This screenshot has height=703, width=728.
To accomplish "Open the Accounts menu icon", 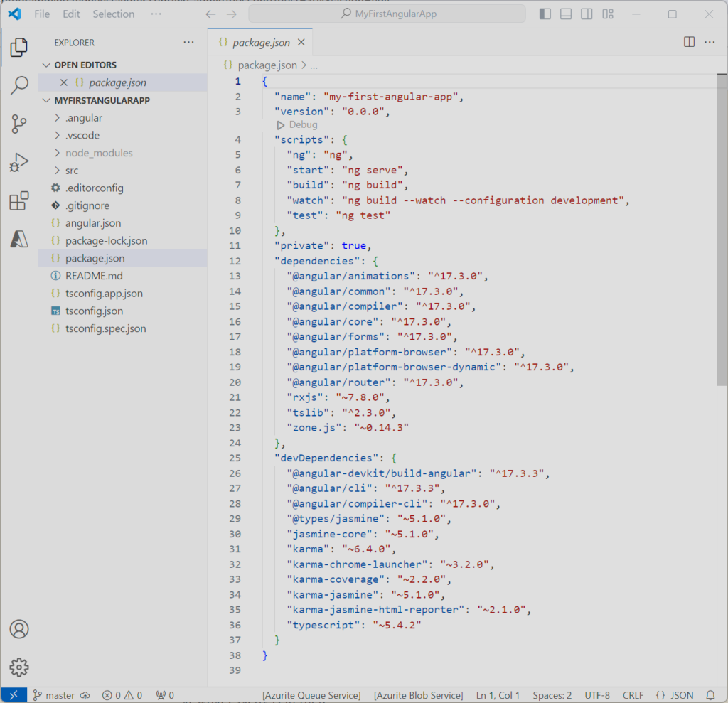I will 19,629.
